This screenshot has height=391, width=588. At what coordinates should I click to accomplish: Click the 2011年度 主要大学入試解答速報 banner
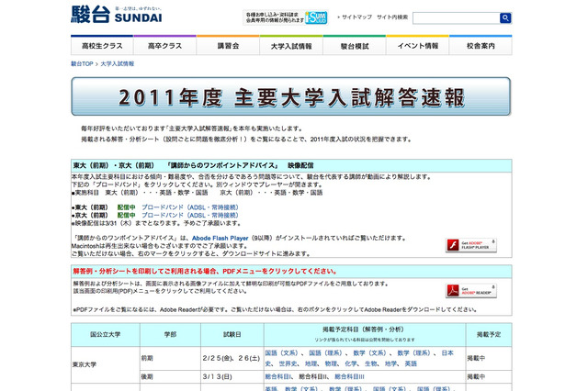point(291,96)
